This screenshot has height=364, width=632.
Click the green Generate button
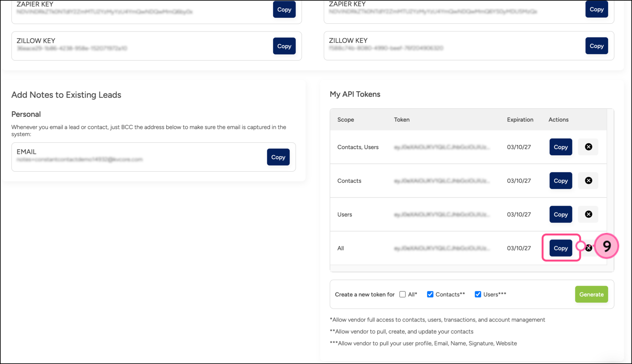591,294
